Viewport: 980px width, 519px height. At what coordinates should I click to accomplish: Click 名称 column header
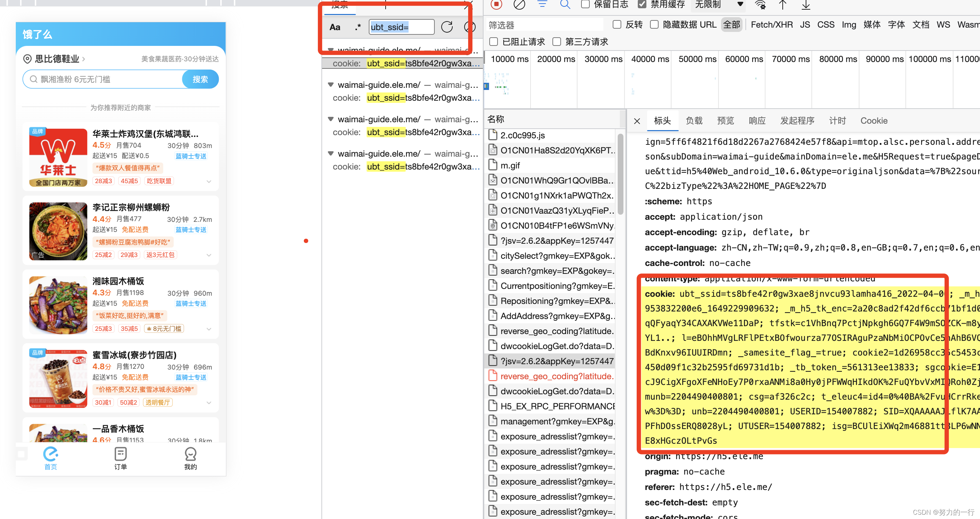[496, 119]
